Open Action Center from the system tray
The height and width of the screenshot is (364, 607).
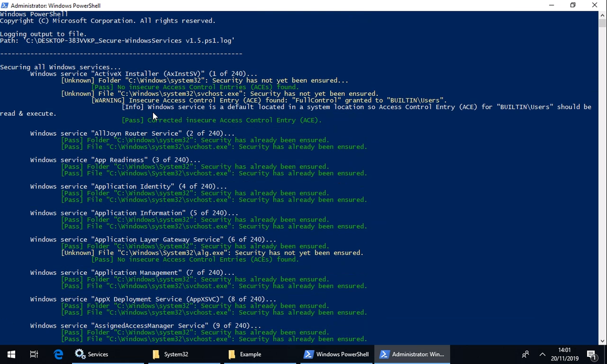click(x=592, y=354)
